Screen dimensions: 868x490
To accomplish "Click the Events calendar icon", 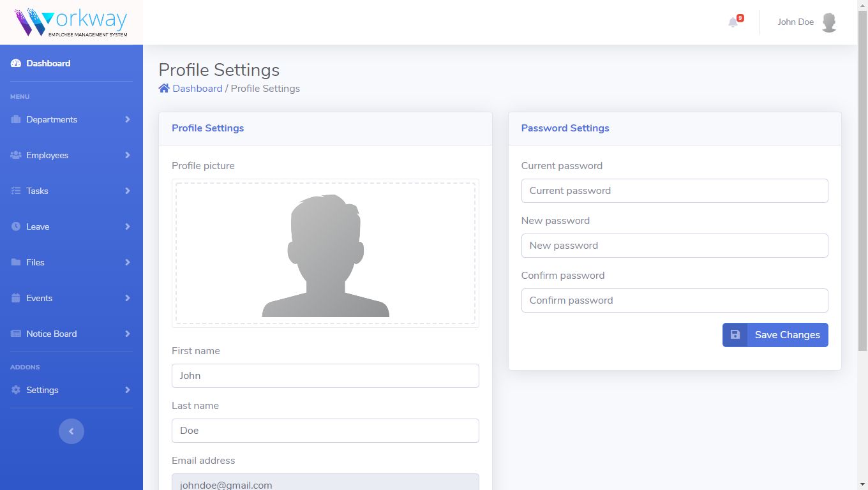I will coord(16,298).
